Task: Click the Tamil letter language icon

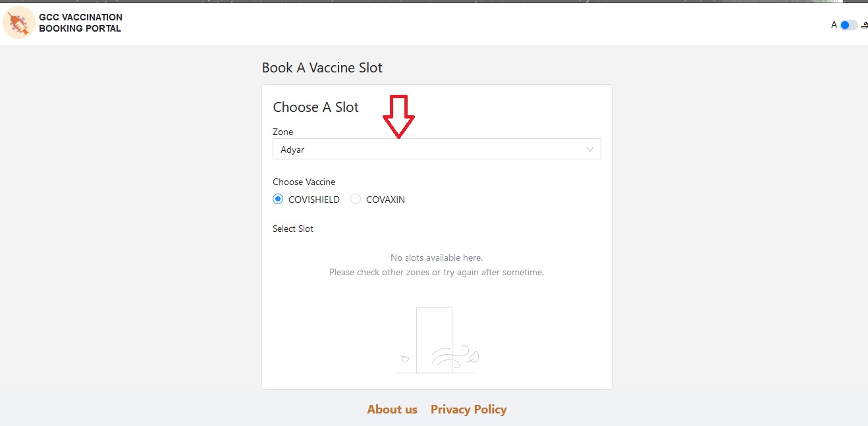Action: click(x=864, y=25)
